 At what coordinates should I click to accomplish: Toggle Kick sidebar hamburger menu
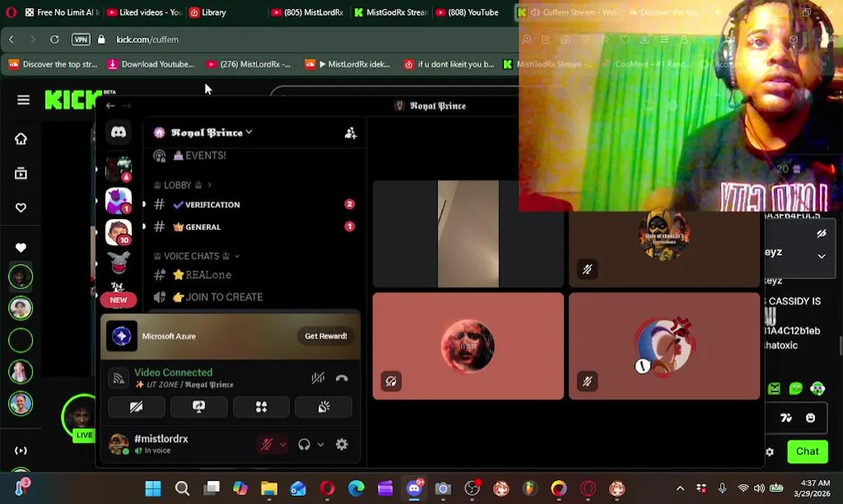(x=23, y=100)
